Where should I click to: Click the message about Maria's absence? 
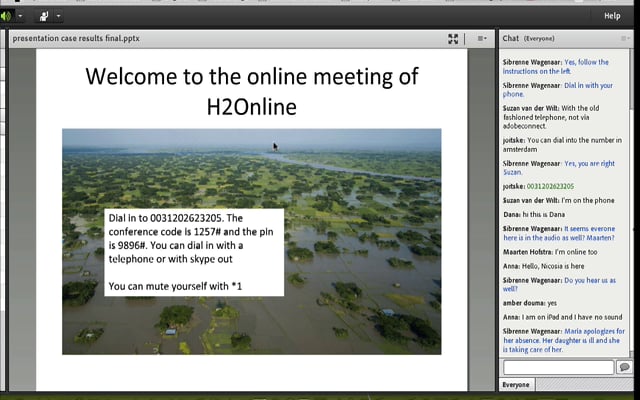pyautogui.click(x=564, y=340)
